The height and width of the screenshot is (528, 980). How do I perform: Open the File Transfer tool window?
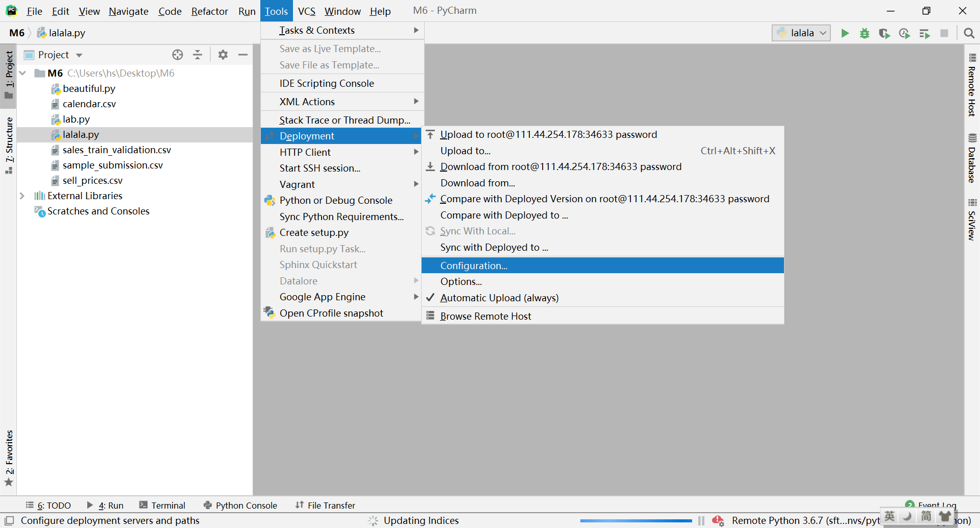[x=325, y=505]
